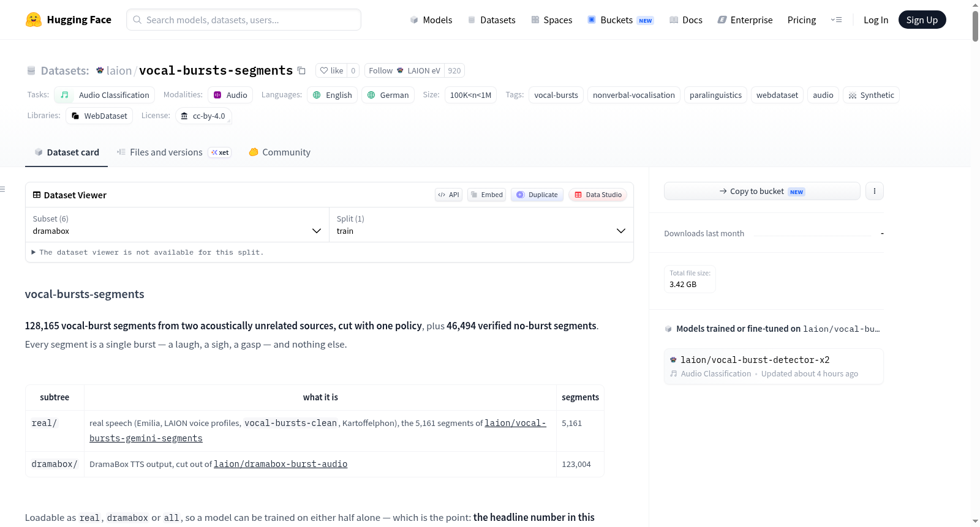
Task: Follow the LAION eV organization
Action: (404, 70)
